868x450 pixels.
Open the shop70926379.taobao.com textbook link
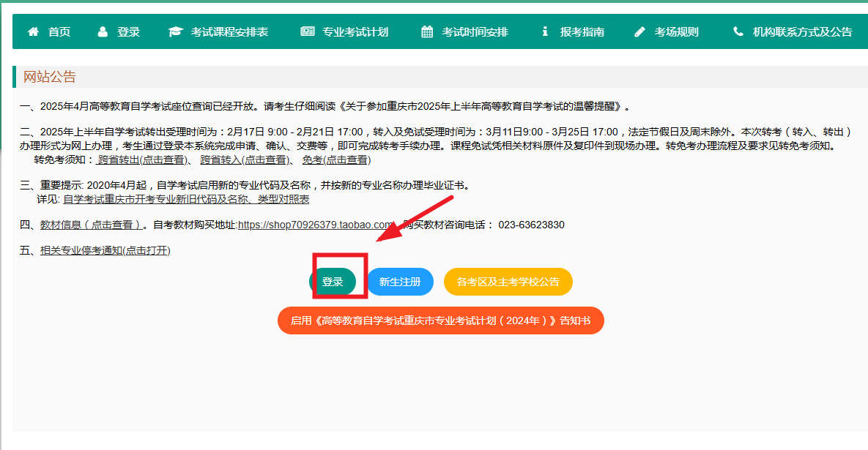[x=316, y=225]
